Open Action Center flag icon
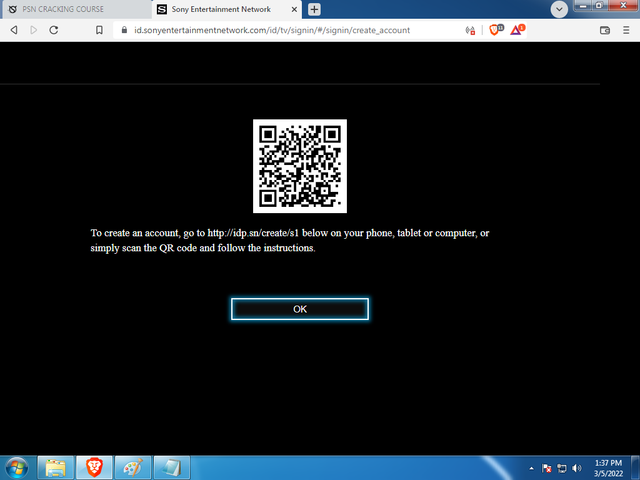 click(x=547, y=468)
